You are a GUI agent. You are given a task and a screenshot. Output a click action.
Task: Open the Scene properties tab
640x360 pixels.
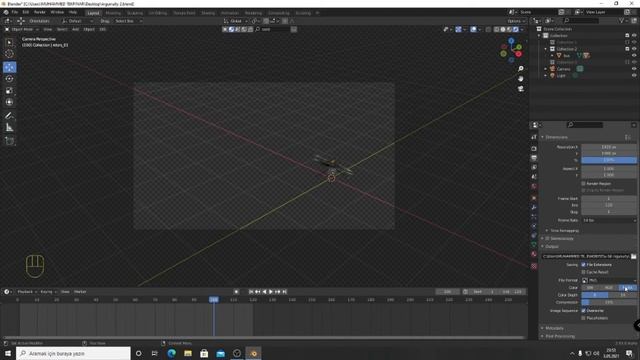534,177
